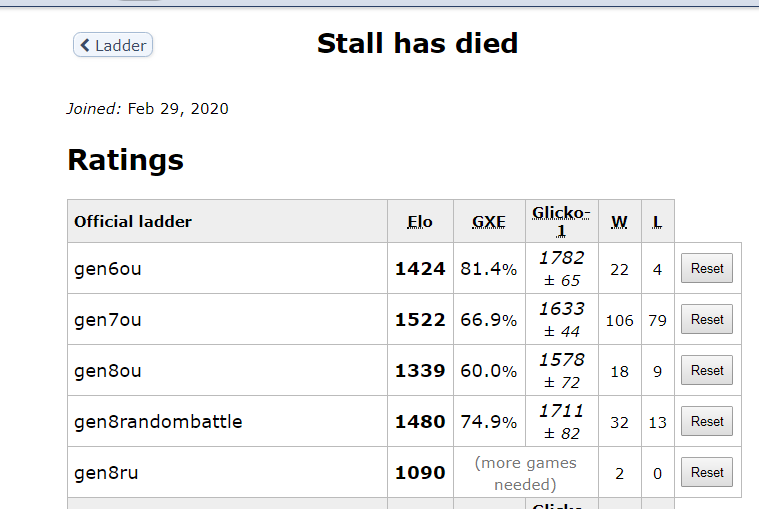759x509 pixels.
Task: Reset the gen8ru rating
Action: pyautogui.click(x=706, y=473)
